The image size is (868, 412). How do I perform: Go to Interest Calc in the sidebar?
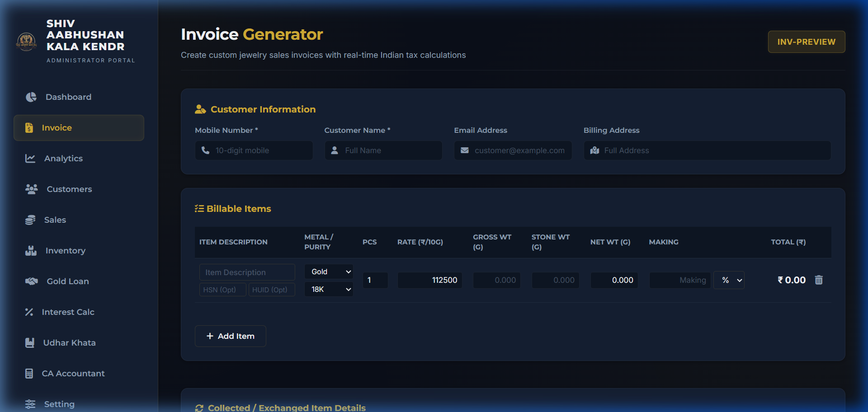pos(79,312)
